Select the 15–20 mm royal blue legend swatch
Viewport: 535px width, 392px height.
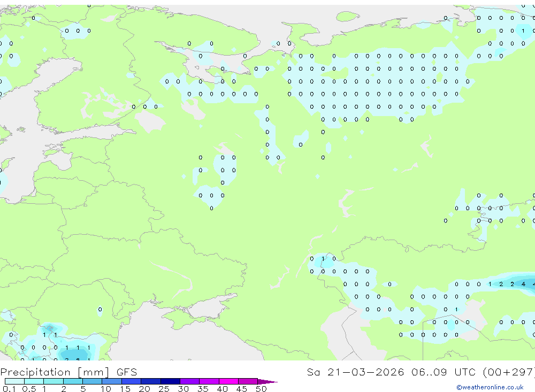coord(132,381)
